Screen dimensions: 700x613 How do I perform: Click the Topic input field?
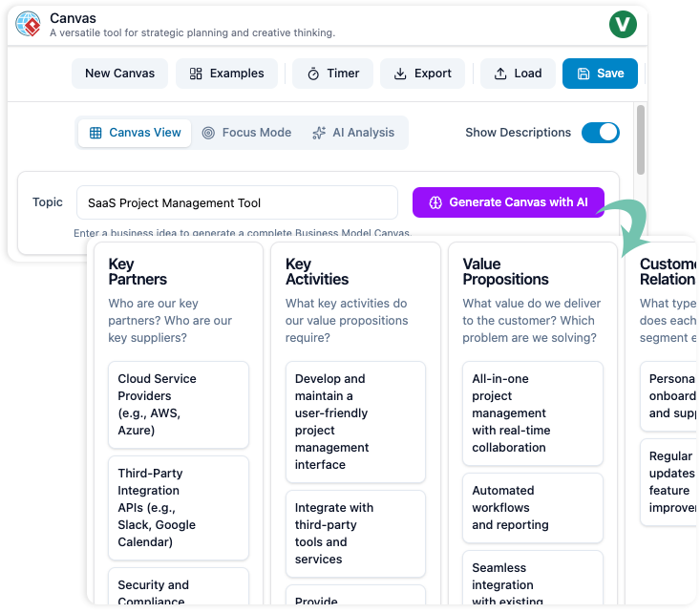point(237,202)
